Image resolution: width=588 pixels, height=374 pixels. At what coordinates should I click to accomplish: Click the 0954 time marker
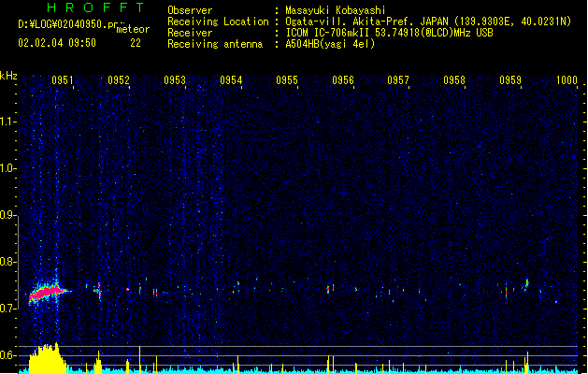pyautogui.click(x=231, y=80)
